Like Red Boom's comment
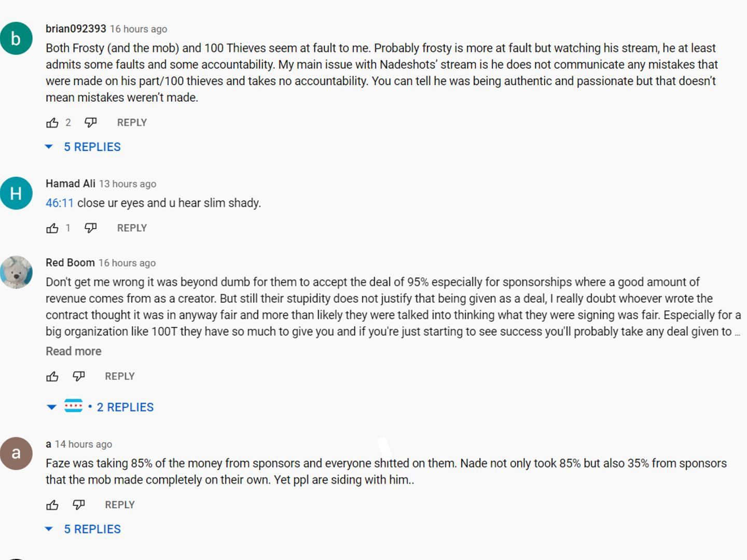Image resolution: width=747 pixels, height=560 pixels. [x=52, y=376]
